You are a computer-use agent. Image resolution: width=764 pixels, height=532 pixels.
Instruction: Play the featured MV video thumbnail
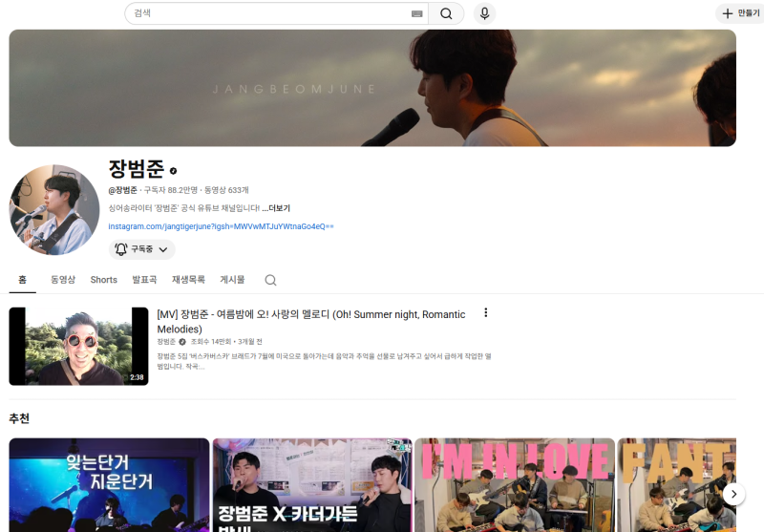coord(78,347)
